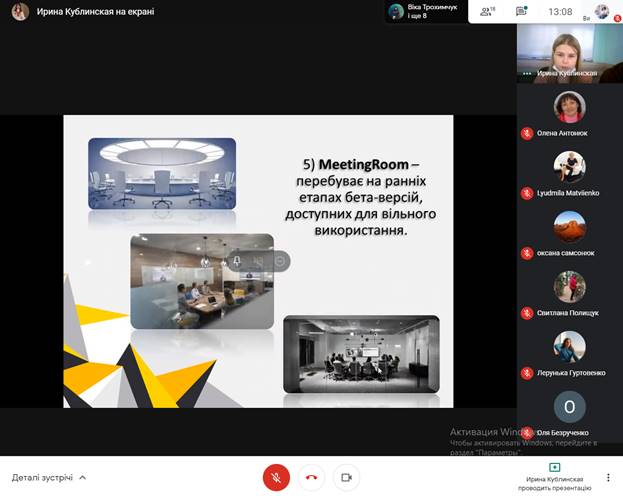This screenshot has width=623, height=499.
Task: Open the three-dot more options menu
Action: click(x=608, y=477)
